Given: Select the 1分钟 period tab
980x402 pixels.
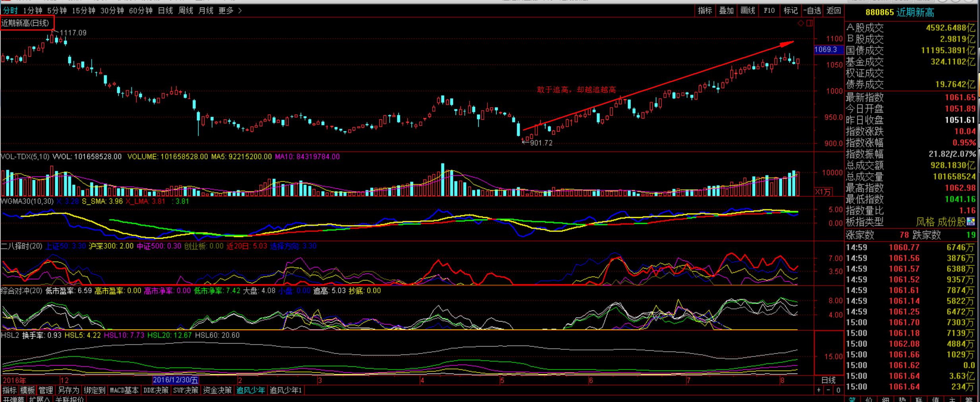Looking at the screenshot, I should 33,11.
